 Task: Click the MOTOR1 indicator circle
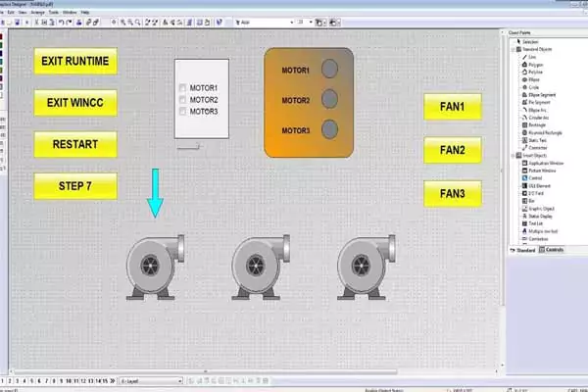coord(330,70)
